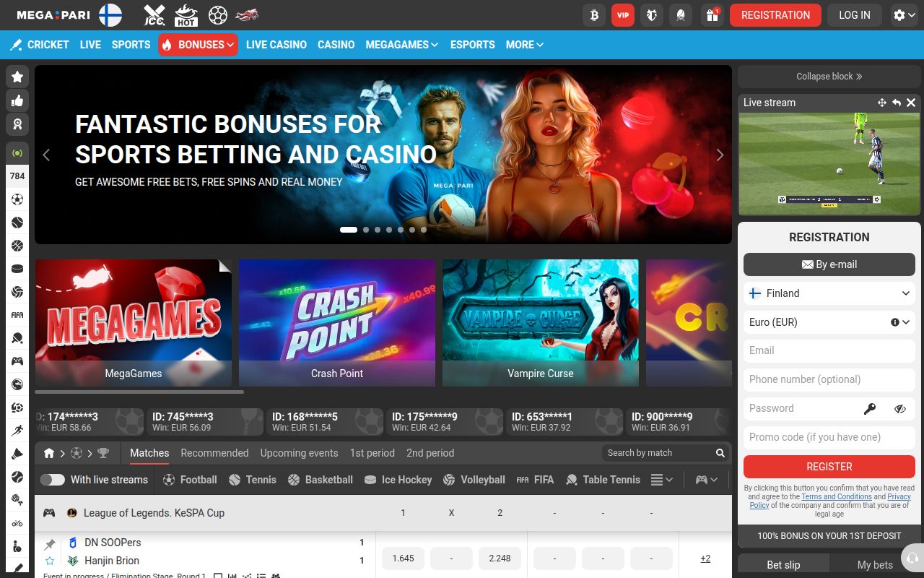The width and height of the screenshot is (924, 578).
Task: Show the password generator key icon
Action: (870, 409)
